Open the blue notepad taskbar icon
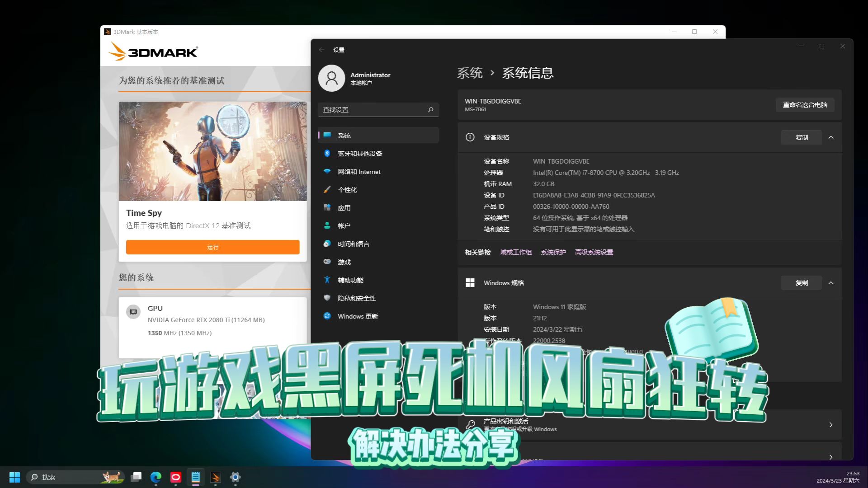This screenshot has width=868, height=488. 196,477
